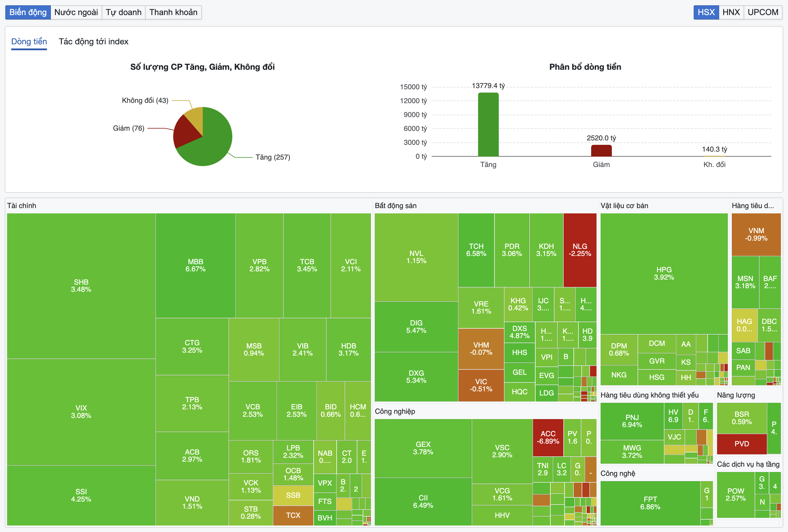Select the DXG 5.34% tile
The image size is (788, 532).
pos(416,377)
